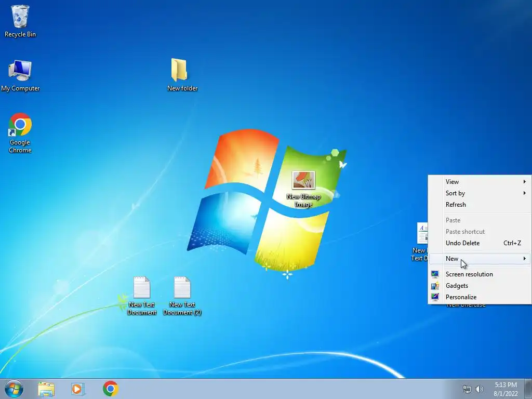This screenshot has height=399, width=532.
Task: Choose Undo Delete in the context menu
Action: (x=480, y=243)
